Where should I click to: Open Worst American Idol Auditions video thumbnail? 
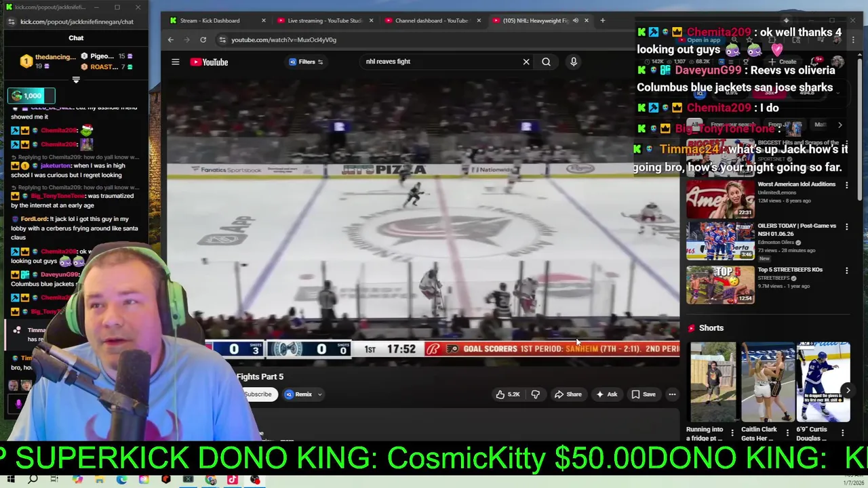(720, 200)
